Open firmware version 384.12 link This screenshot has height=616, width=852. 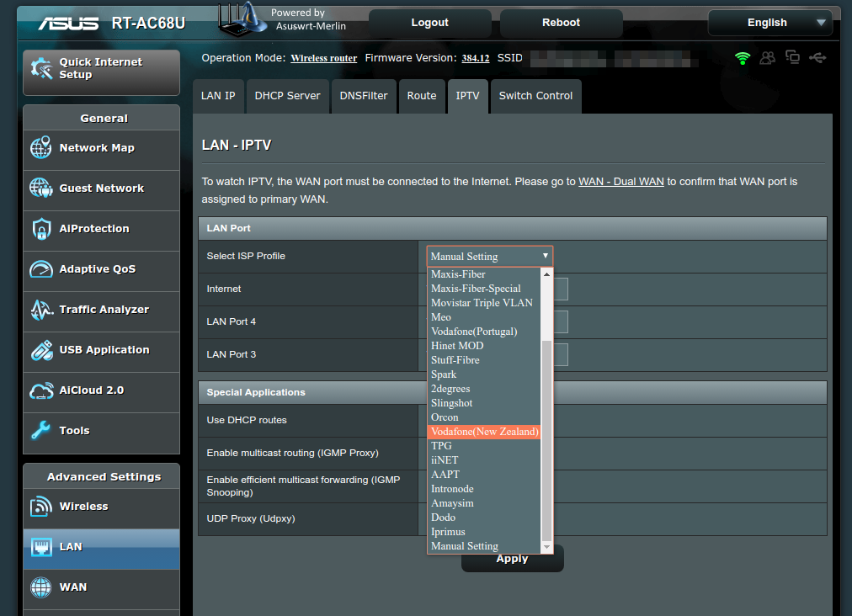[476, 58]
